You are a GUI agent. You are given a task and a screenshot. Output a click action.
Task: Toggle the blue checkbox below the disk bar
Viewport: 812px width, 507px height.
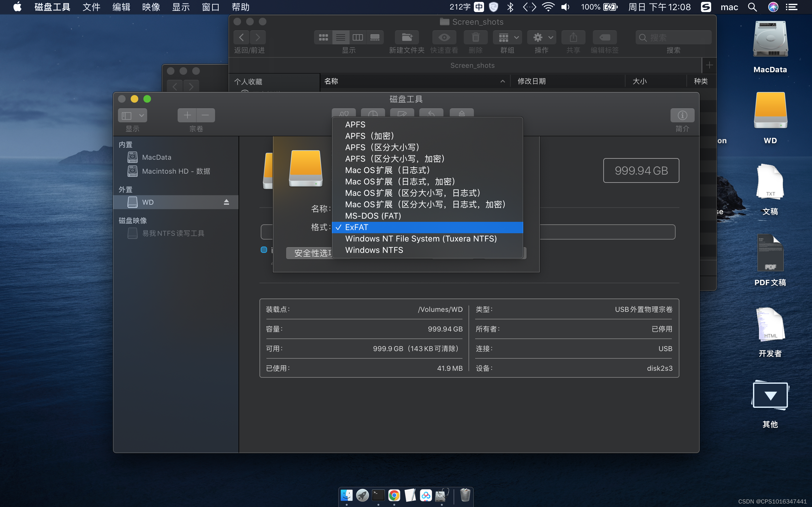pyautogui.click(x=264, y=250)
